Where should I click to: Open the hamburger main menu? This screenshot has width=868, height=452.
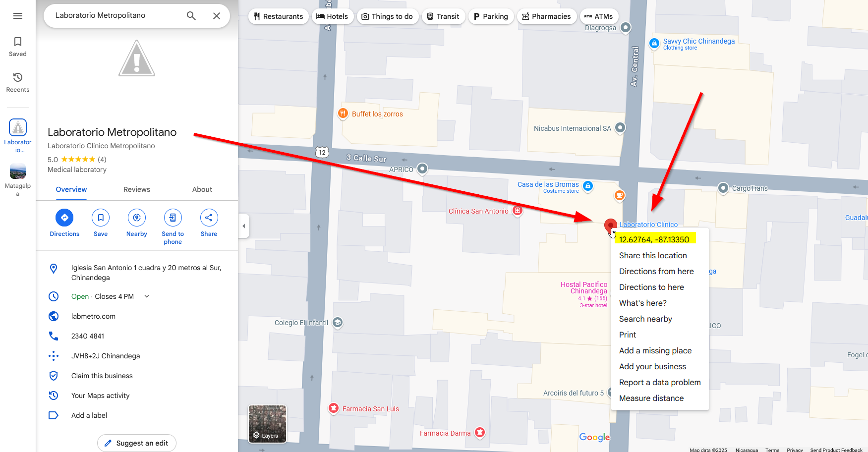tap(18, 16)
